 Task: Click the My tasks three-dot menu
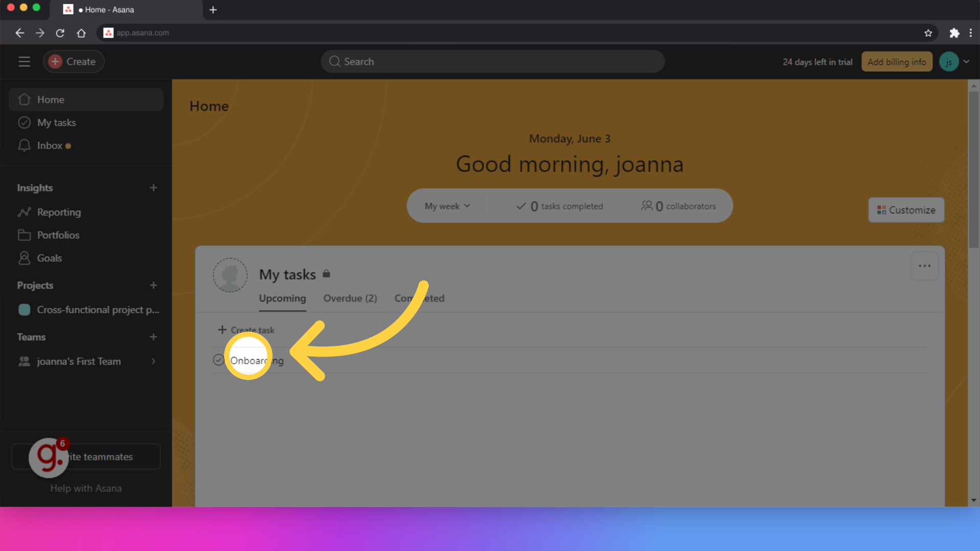point(925,266)
